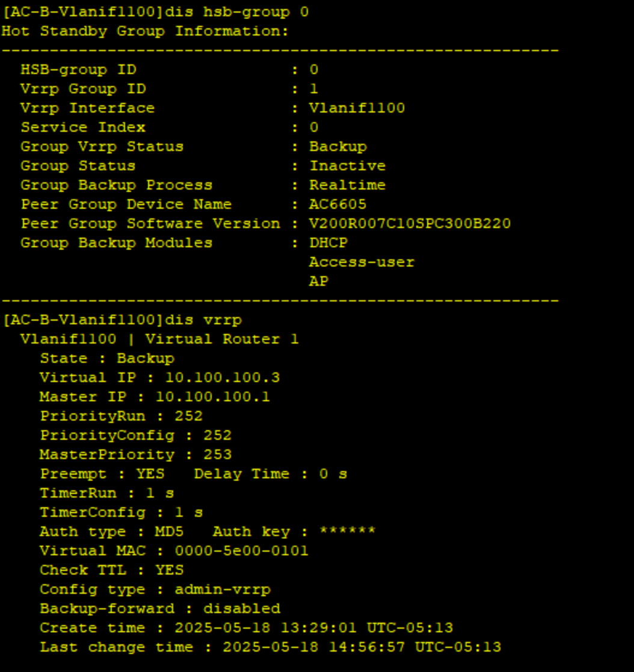Click the Access-user backup module entry
The image size is (634, 672).
click(x=362, y=262)
